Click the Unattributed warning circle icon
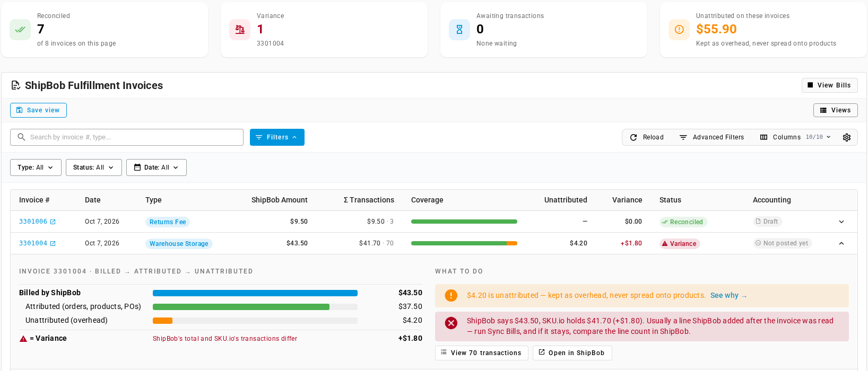This screenshot has height=371, width=868. tap(679, 30)
